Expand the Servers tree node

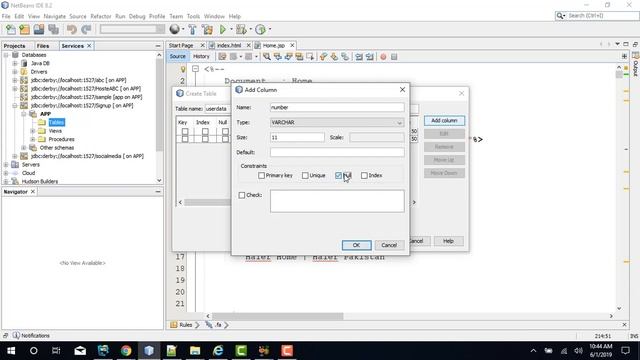6,164
